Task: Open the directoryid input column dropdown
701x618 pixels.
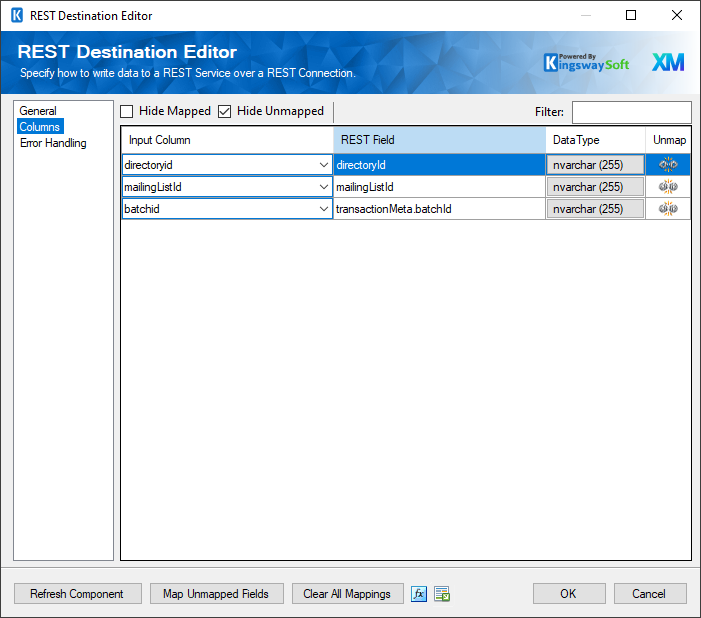Action: click(324, 165)
